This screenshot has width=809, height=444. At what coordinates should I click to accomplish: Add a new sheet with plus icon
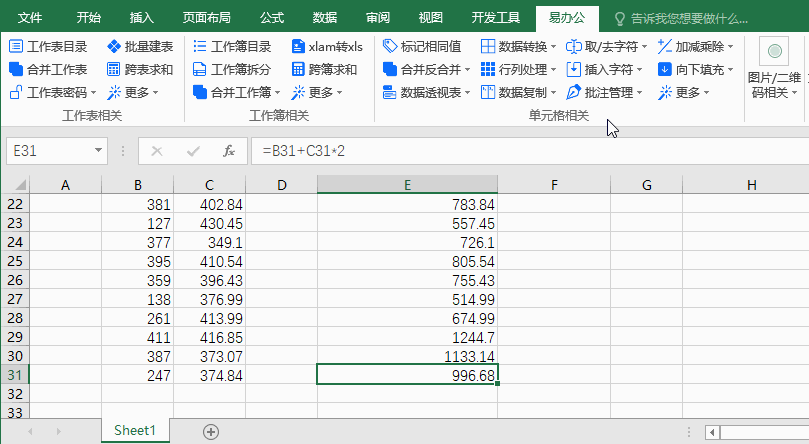coord(211,432)
